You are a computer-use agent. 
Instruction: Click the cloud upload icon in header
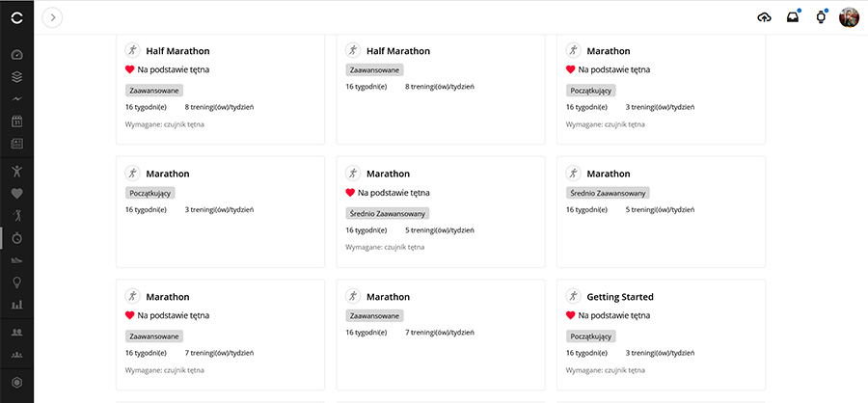tap(764, 17)
